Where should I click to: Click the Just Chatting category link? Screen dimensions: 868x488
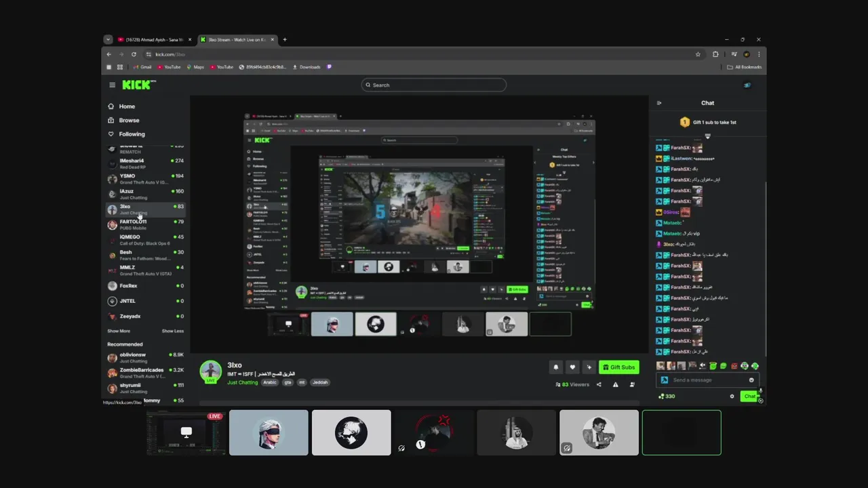pyautogui.click(x=242, y=382)
